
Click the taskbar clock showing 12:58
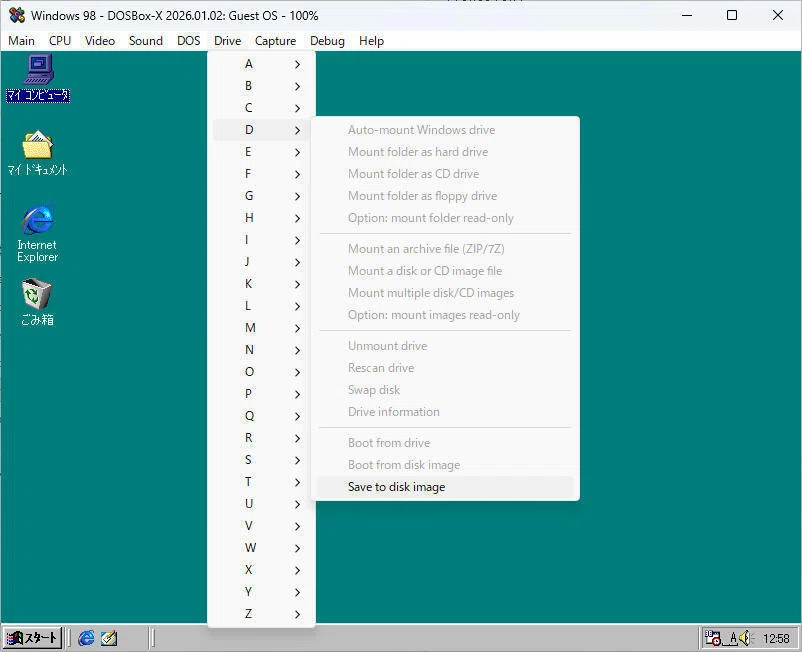pos(776,638)
